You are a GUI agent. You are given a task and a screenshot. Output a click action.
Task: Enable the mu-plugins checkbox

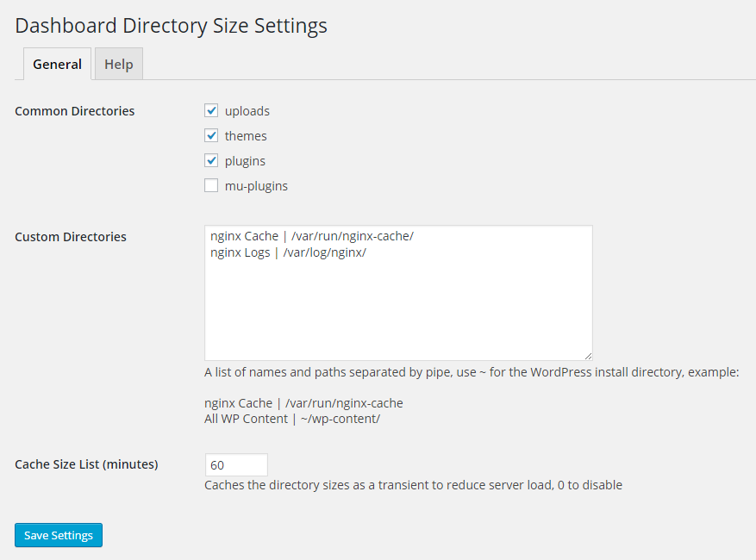211,186
